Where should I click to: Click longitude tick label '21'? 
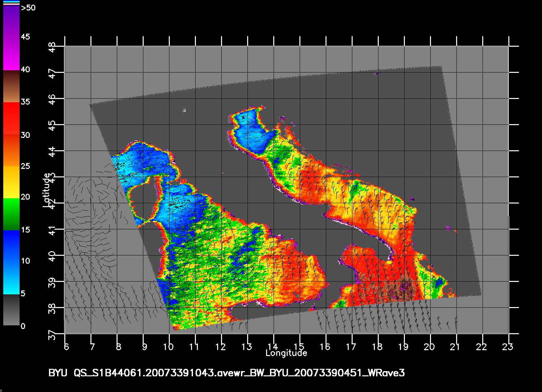[455, 347]
